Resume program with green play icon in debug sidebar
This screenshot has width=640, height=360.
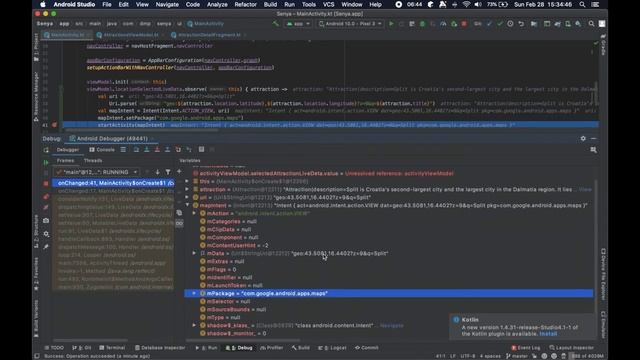(46, 162)
